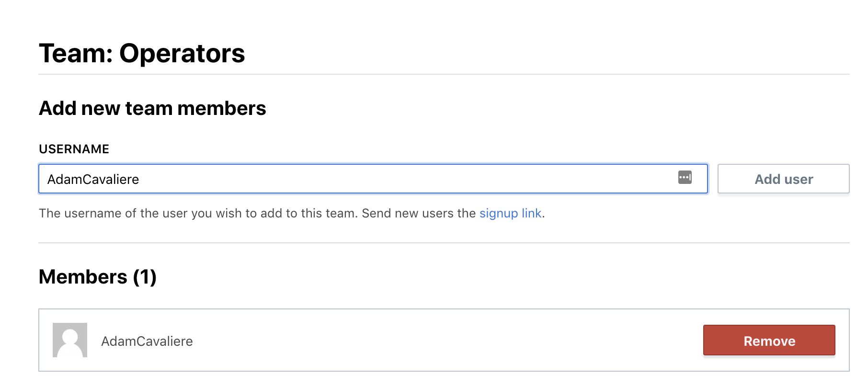Viewport: 868px width, 387px height.
Task: Click the password manager icon in username field
Action: pyautogui.click(x=685, y=177)
